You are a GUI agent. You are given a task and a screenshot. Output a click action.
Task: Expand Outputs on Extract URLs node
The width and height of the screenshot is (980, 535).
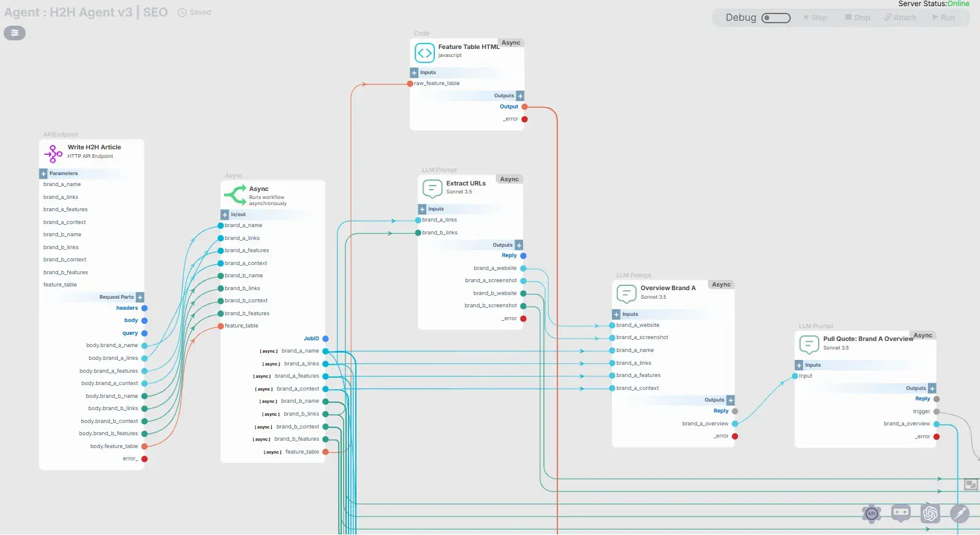pyautogui.click(x=519, y=245)
